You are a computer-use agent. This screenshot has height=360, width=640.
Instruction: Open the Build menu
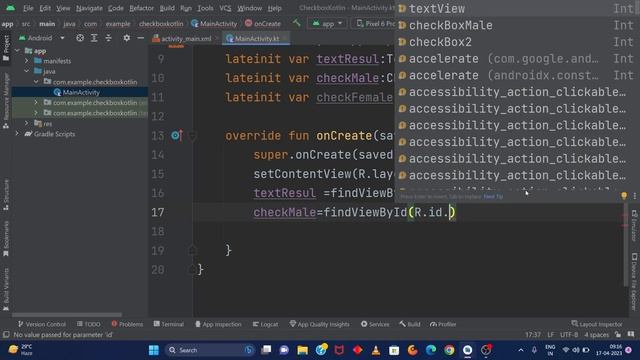click(x=167, y=8)
